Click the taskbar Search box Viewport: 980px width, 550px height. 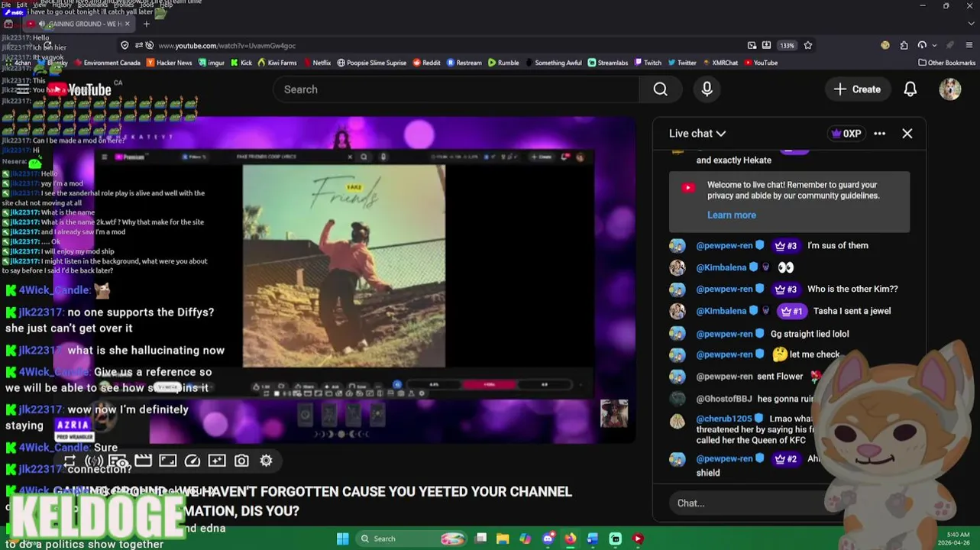click(411, 539)
